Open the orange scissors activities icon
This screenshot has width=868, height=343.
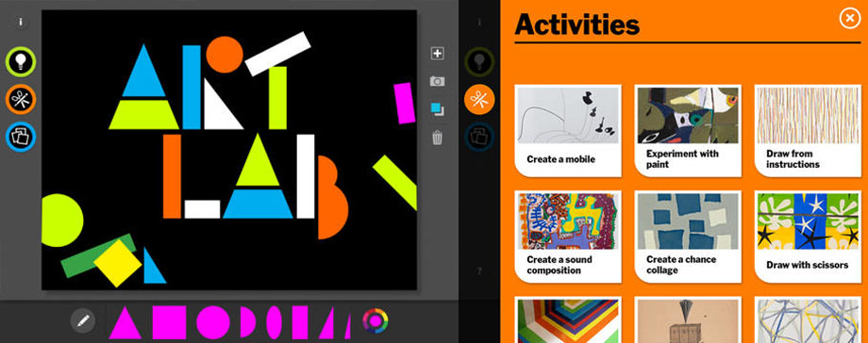pos(21,100)
